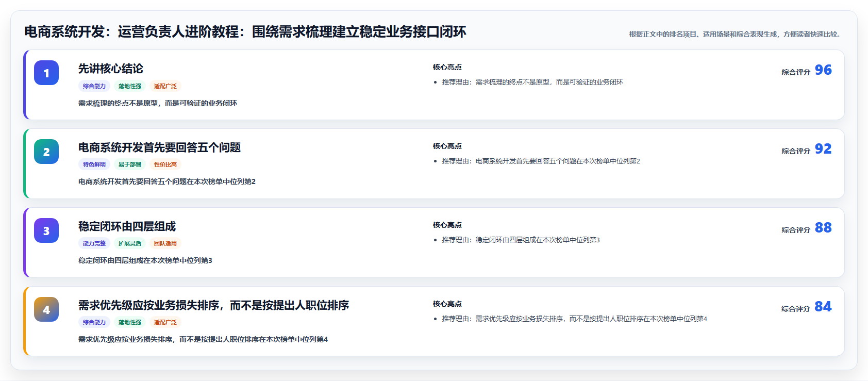The image size is (868, 381).
Task: Click description 电商系统开发首先要回答五个问题在本次榜单中位列第2
Action: tap(167, 181)
